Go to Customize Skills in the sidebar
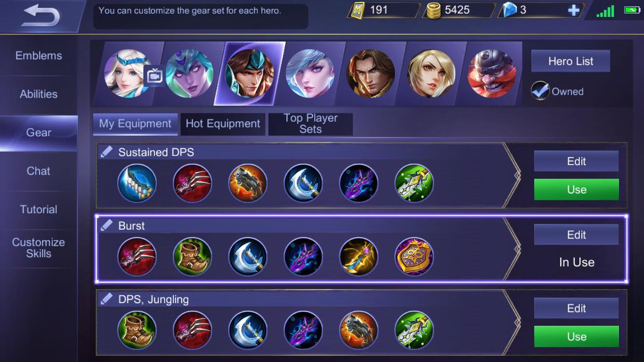Viewport: 644px width, 362px height. click(x=39, y=248)
